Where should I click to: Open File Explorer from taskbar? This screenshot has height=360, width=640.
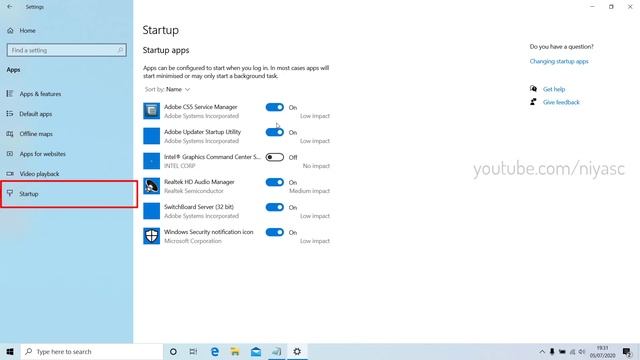tap(235, 351)
